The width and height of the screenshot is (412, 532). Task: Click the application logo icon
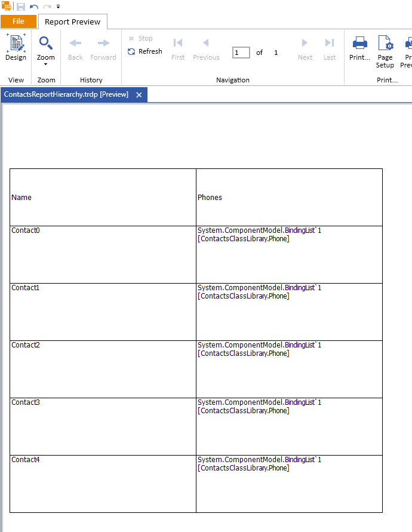6,6
